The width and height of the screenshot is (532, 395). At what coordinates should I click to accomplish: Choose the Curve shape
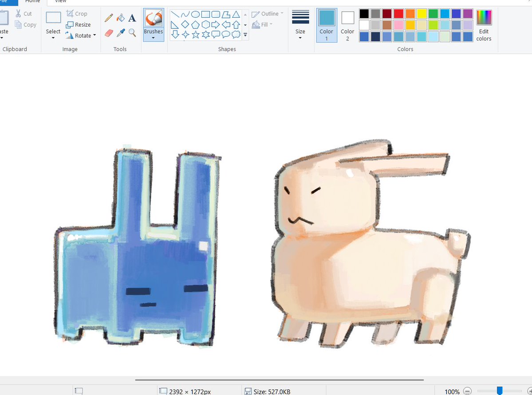click(x=185, y=14)
